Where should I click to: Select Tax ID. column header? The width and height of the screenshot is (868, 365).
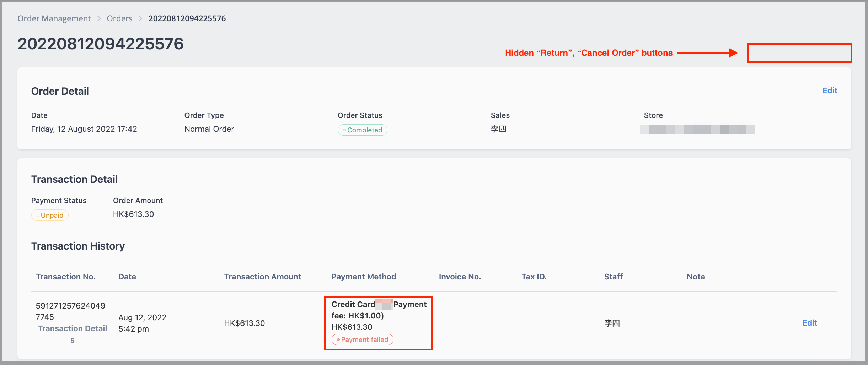tap(534, 277)
